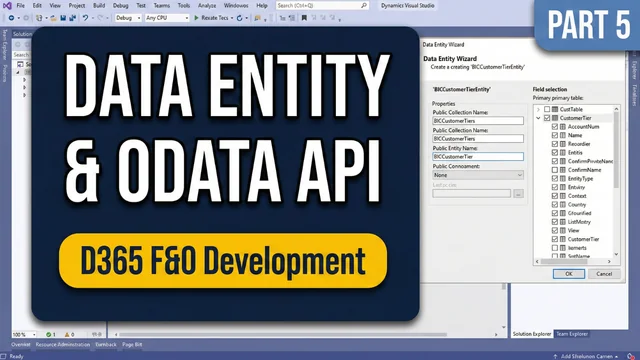Click the Refresh icon after the run button

click(x=240, y=18)
